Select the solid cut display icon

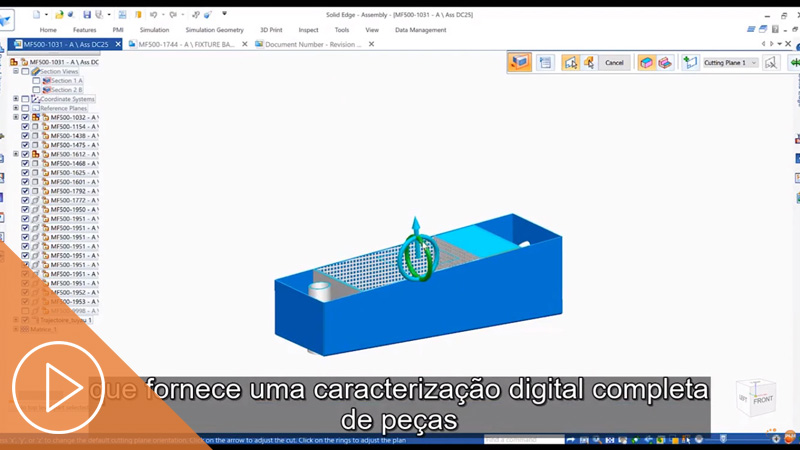click(647, 62)
